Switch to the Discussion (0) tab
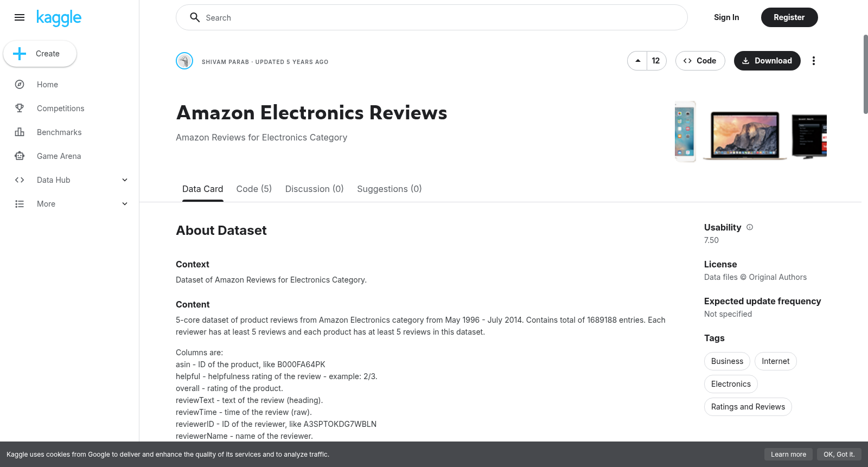Image resolution: width=868 pixels, height=467 pixels. point(315,189)
